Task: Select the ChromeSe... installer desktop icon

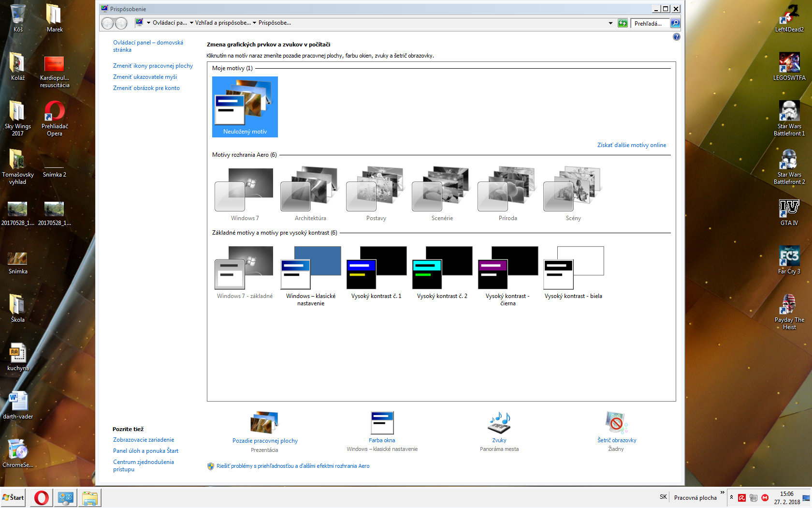Action: click(18, 453)
